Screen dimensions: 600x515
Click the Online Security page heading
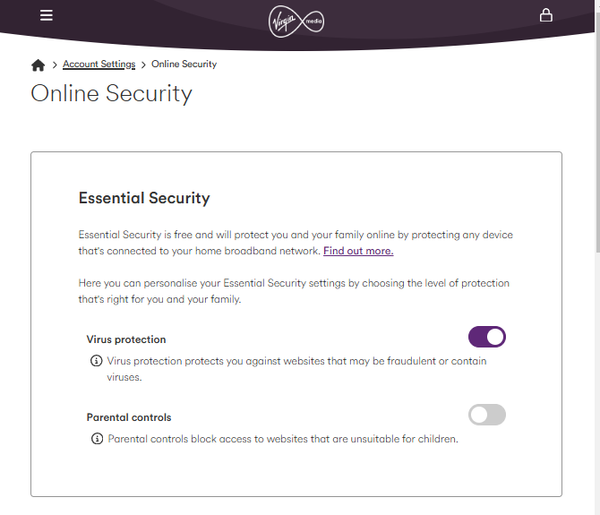111,93
